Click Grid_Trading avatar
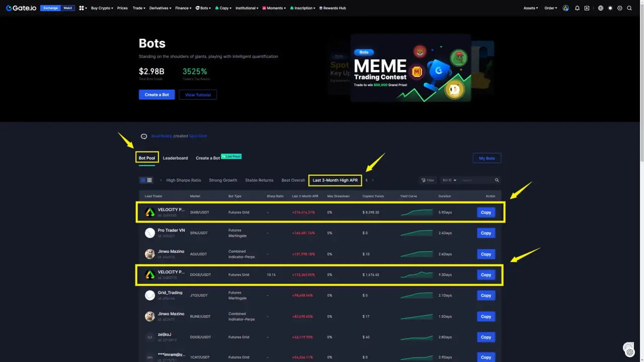Screen dimensions: 644x362 (150, 295)
